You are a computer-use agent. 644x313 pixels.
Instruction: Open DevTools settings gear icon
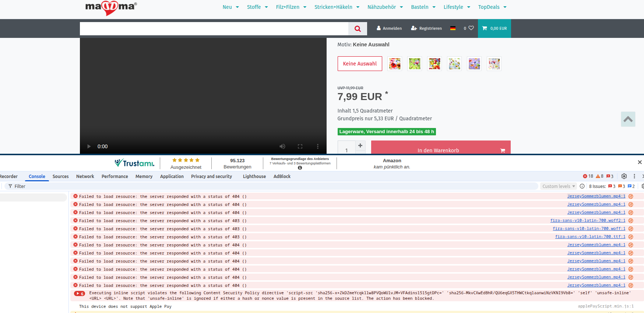pos(624,176)
